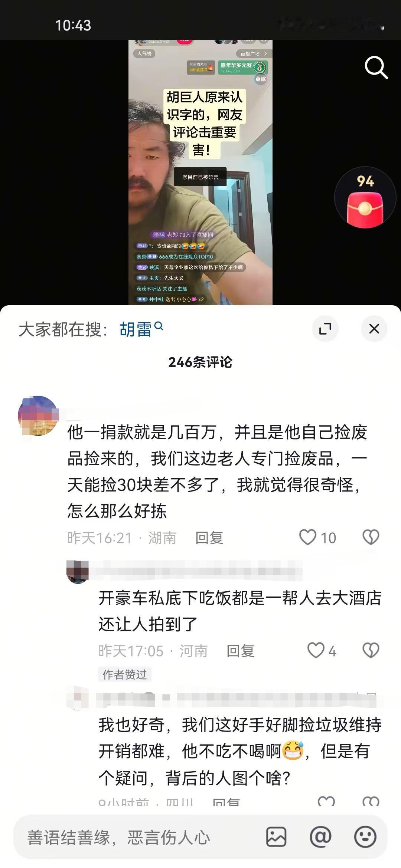The height and width of the screenshot is (868, 401).
Task: Close the comments panel
Action: point(374,329)
